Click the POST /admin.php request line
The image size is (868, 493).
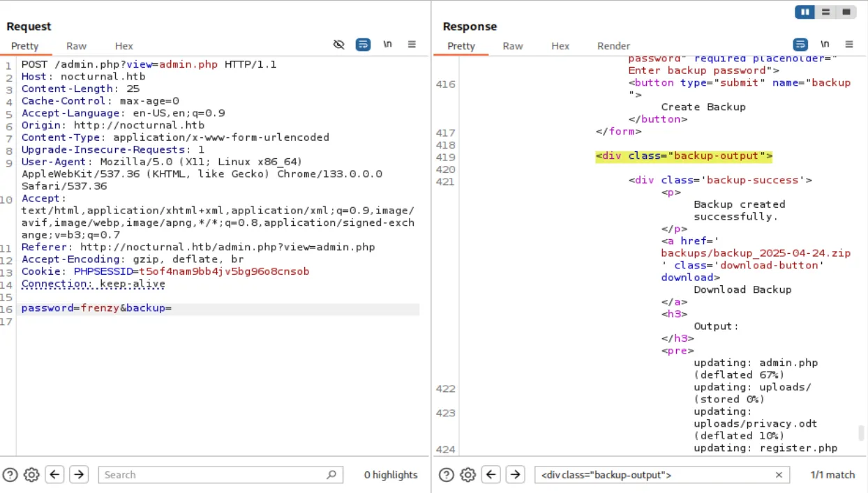(149, 64)
